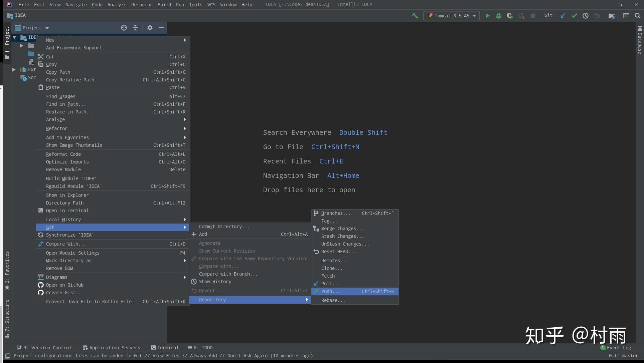The image size is (644, 363).
Task: Commit changes via green check icon
Action: pyautogui.click(x=575, y=16)
